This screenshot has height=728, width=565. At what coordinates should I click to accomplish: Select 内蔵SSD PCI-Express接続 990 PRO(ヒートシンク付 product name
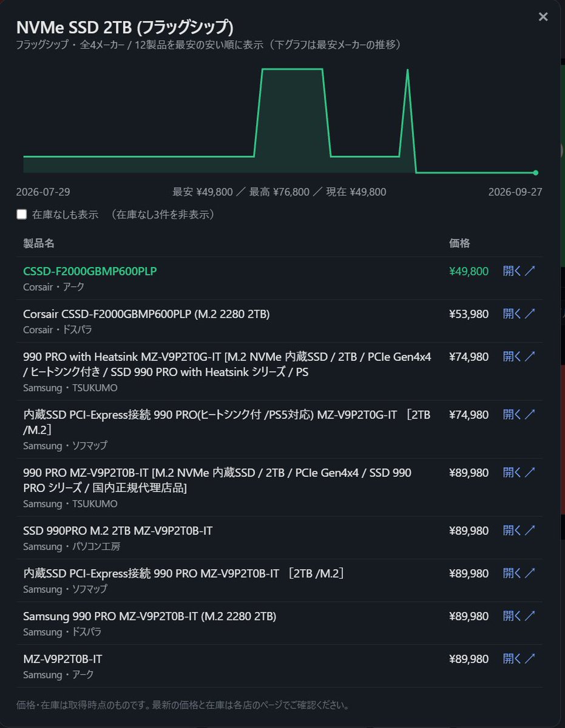228,422
